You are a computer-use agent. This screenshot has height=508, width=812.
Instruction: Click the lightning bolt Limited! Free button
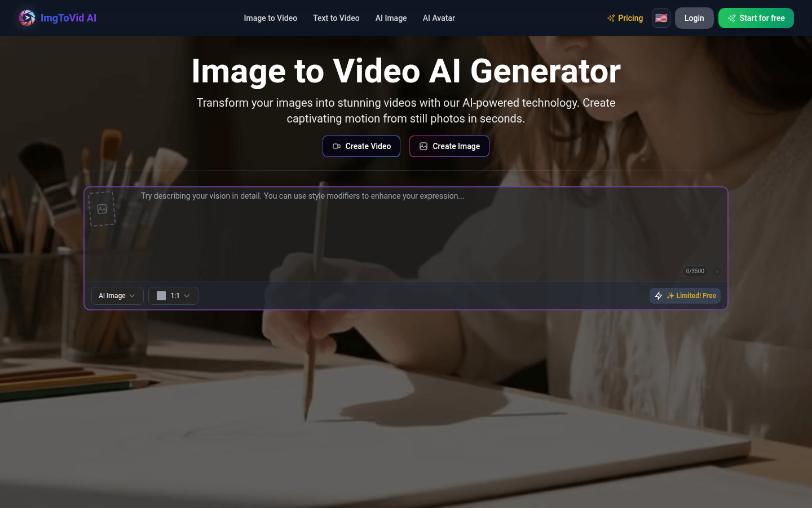685,296
